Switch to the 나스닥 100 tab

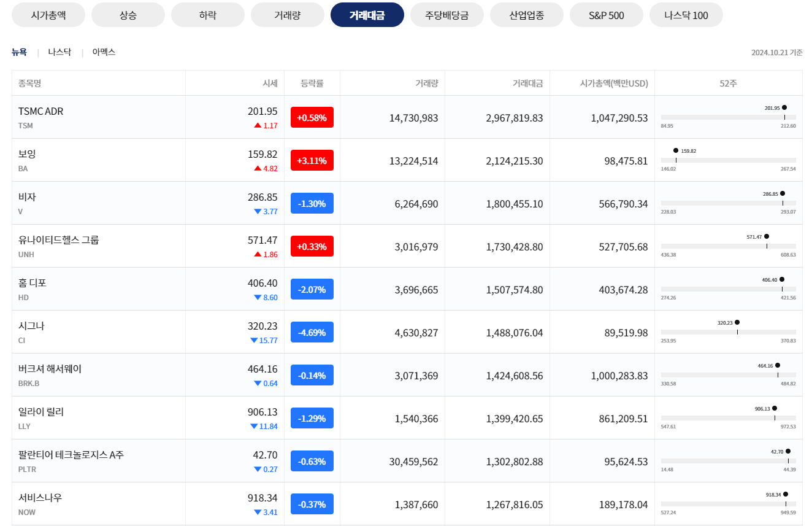point(686,15)
